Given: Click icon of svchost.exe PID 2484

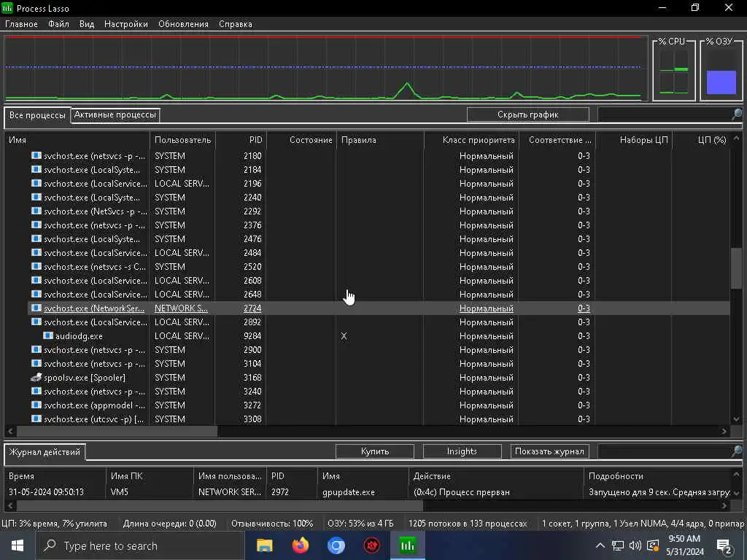Looking at the screenshot, I should (x=36, y=252).
